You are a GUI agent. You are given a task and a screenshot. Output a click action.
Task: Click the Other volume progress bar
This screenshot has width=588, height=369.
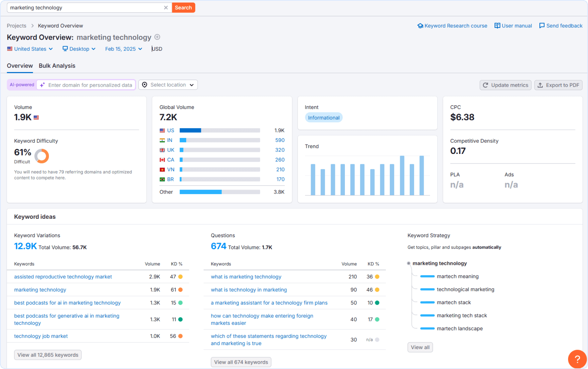tap(220, 192)
